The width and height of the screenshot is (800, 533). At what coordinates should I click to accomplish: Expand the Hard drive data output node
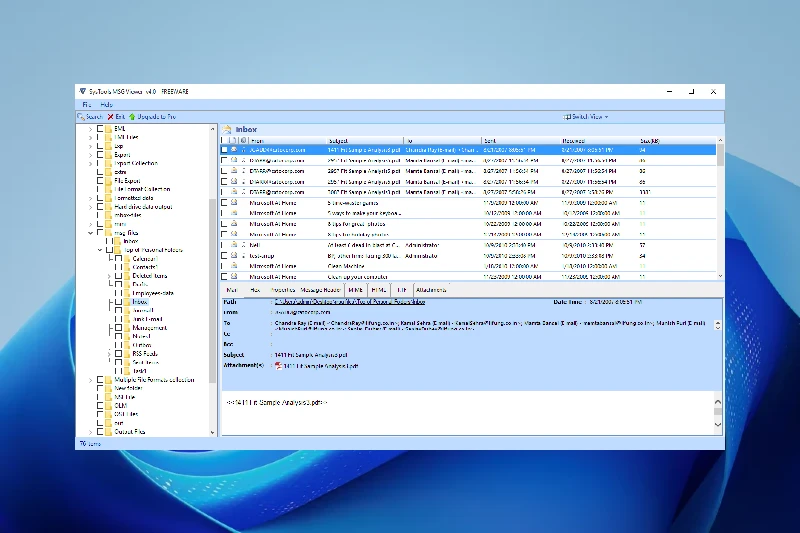pos(91,207)
